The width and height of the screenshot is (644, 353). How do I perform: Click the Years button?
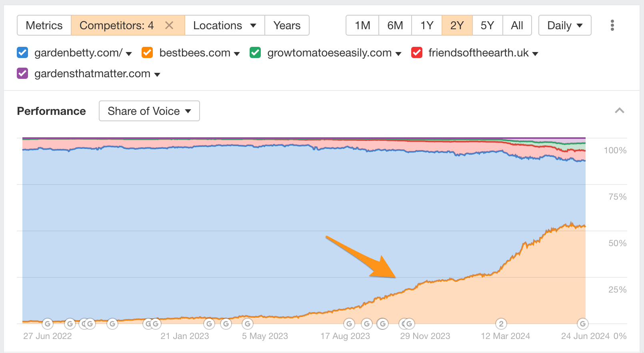(287, 26)
